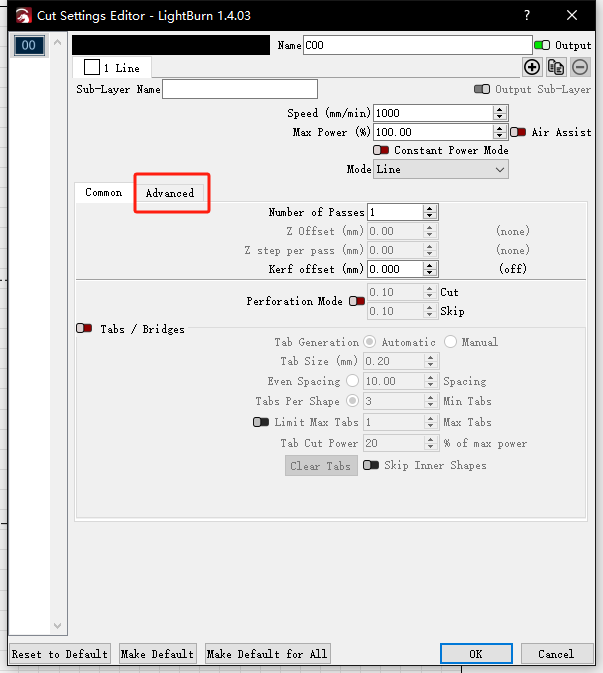Click the Clear Tabs button
This screenshot has width=603, height=673.
(321, 466)
